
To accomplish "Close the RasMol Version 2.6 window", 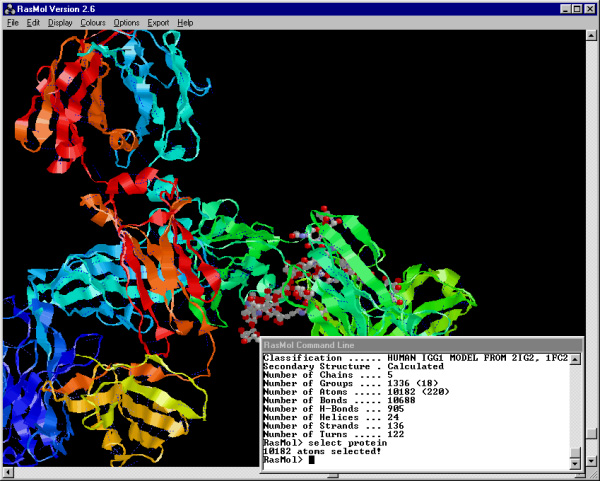I will pyautogui.click(x=589, y=7).
